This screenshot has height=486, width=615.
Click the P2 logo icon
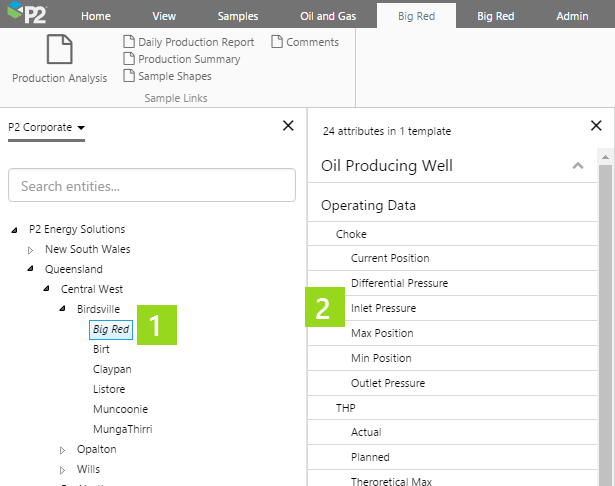(27, 14)
